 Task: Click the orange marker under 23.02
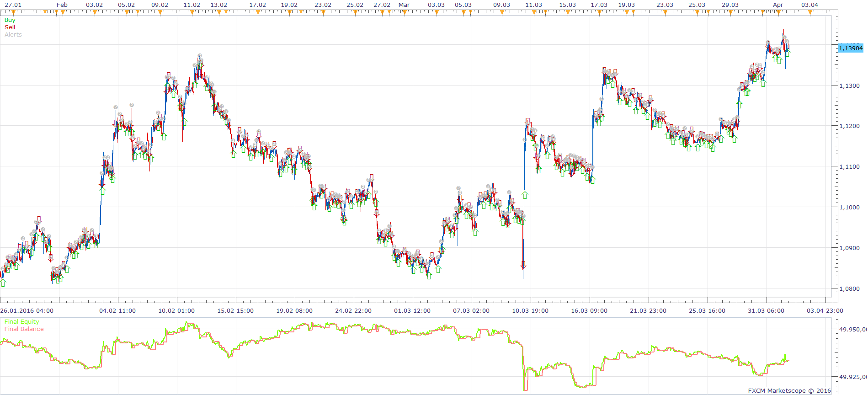323,12
